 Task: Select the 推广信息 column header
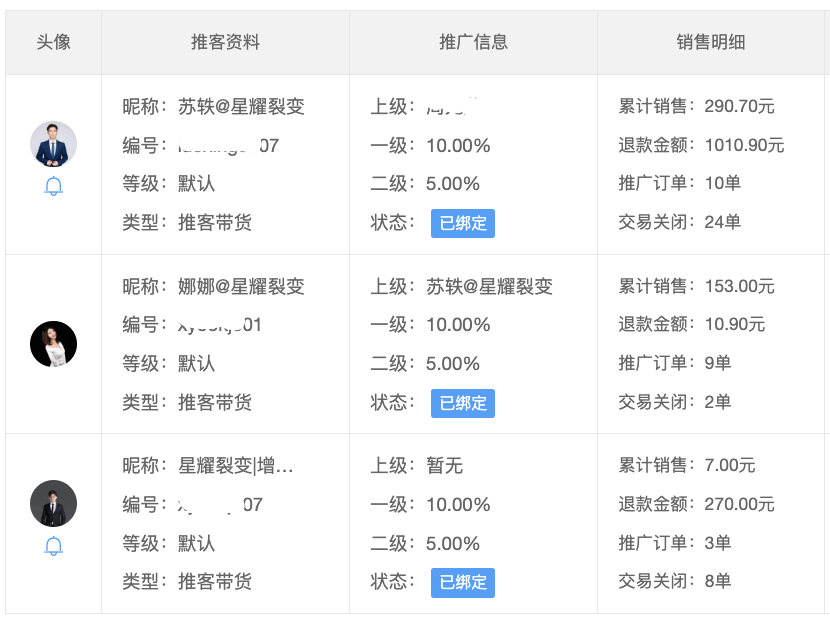474,42
